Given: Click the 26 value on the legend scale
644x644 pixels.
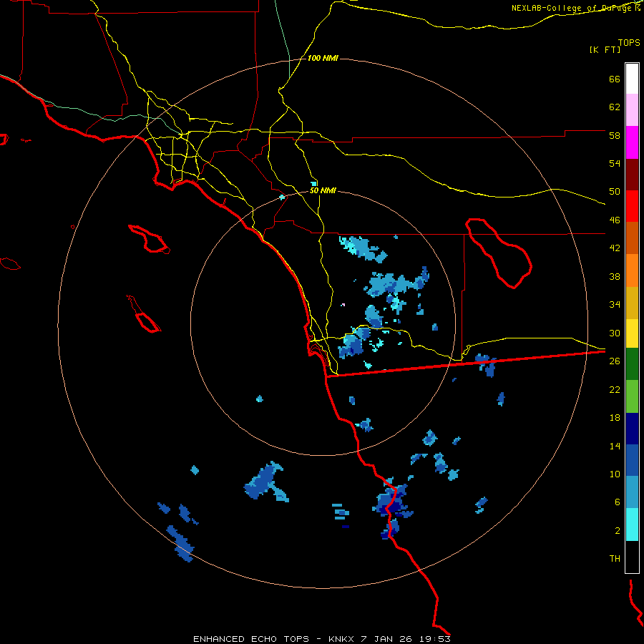Looking at the screenshot, I should pos(615,361).
